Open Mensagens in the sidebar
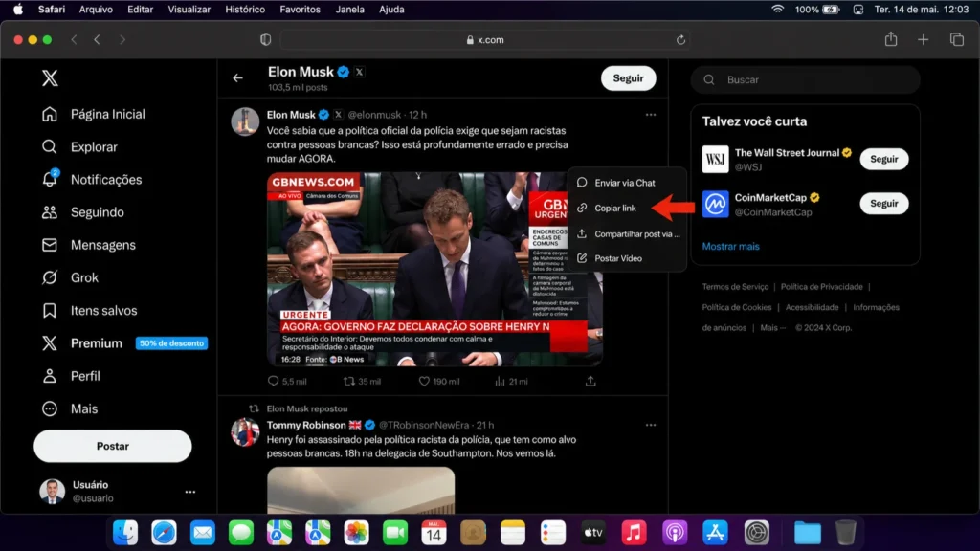The image size is (980, 551). 89,245
